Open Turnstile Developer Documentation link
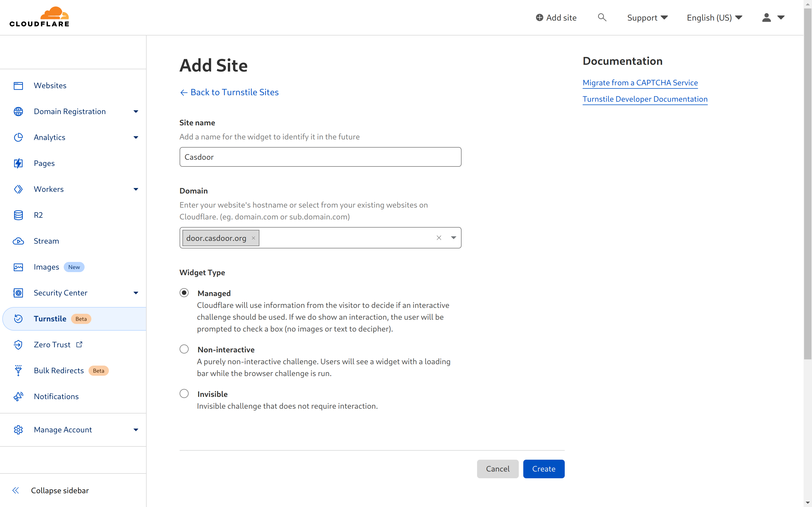The height and width of the screenshot is (507, 812). point(645,99)
